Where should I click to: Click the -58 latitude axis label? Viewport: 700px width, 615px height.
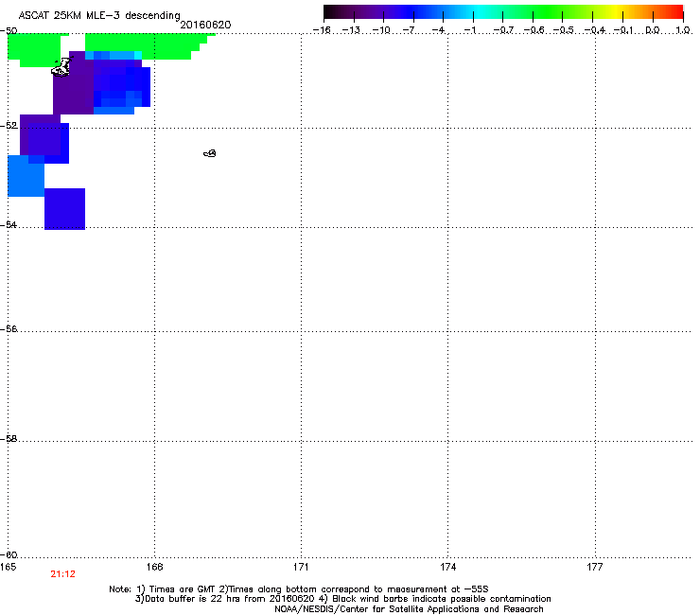(9, 439)
